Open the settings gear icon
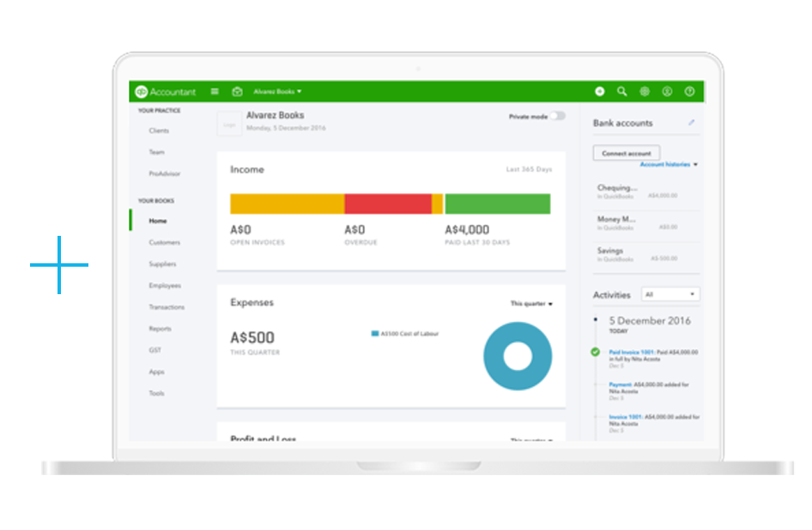Viewport: 812px width, 530px height. 645,92
